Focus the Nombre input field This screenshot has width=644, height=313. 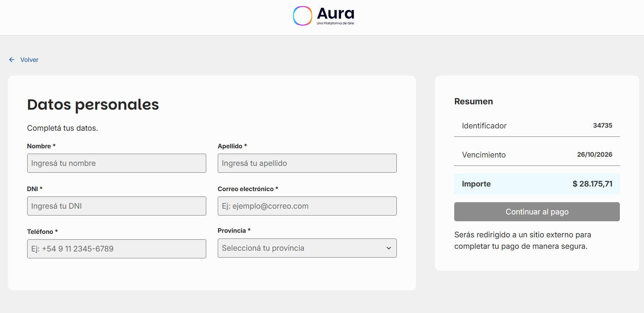117,163
